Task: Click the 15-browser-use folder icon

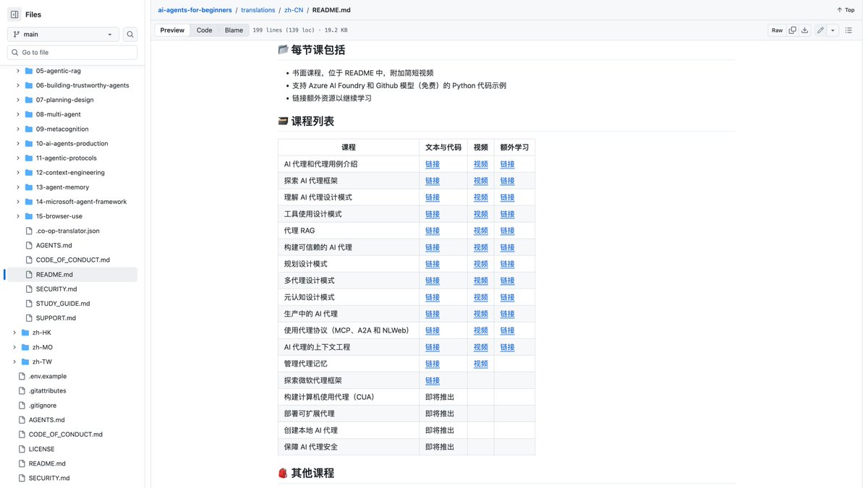Action: [x=29, y=216]
